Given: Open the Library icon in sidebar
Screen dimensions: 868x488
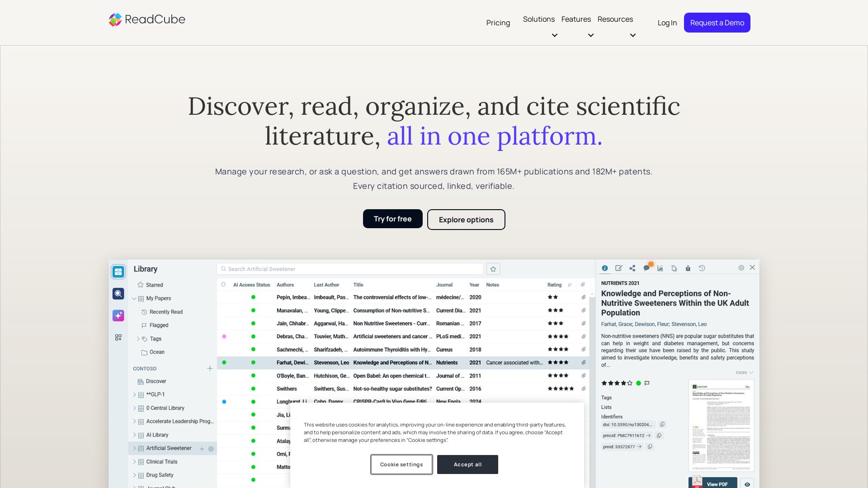Looking at the screenshot, I should 118,272.
